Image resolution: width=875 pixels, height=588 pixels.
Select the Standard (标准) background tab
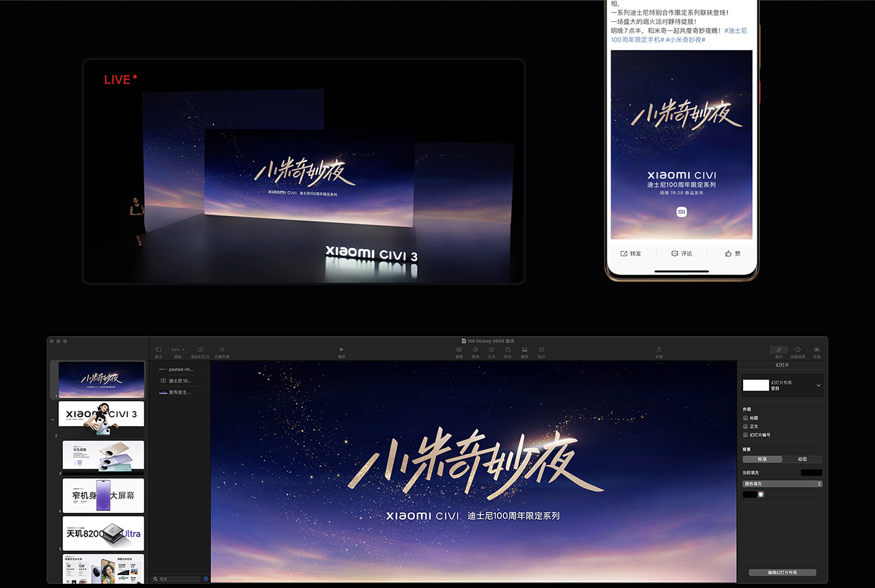[x=762, y=459]
